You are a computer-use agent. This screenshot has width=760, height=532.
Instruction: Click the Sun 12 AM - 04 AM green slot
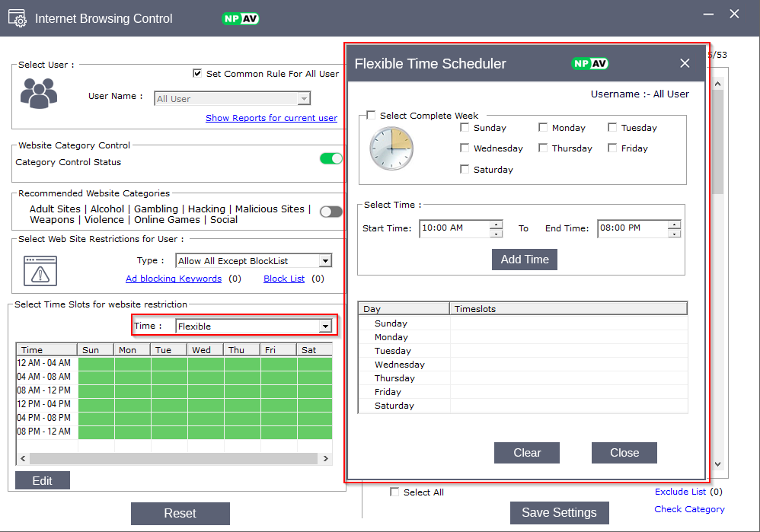96,364
